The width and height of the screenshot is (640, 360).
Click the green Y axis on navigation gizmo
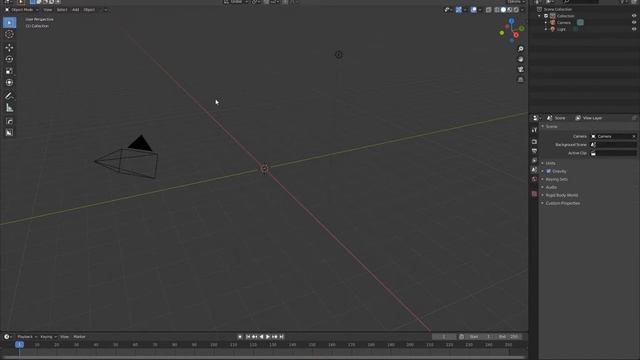tap(522, 29)
